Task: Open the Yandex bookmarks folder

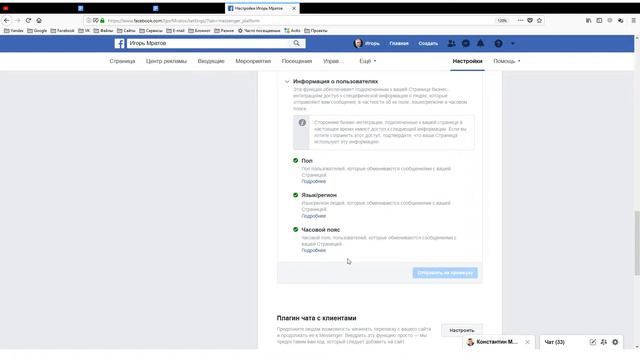Action: (x=13, y=31)
